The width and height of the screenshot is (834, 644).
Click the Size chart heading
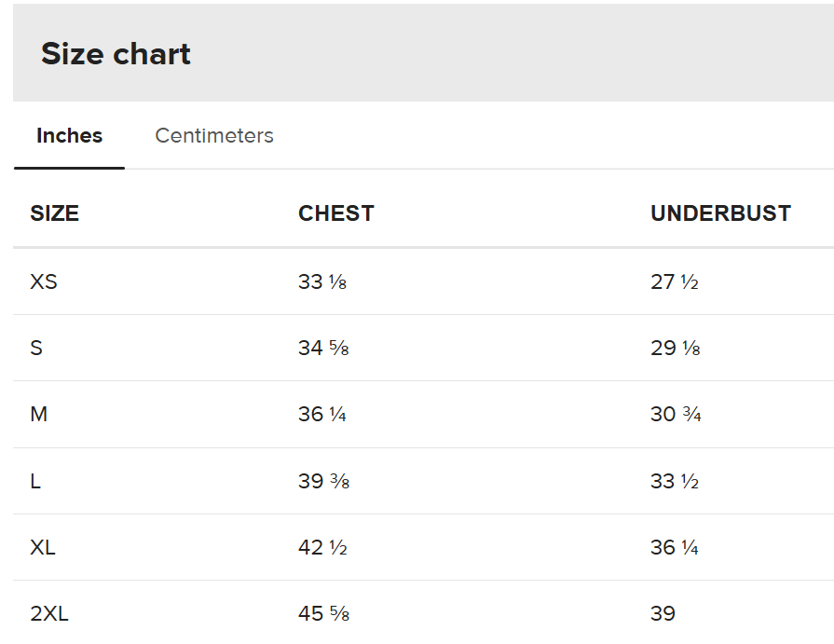pyautogui.click(x=116, y=54)
